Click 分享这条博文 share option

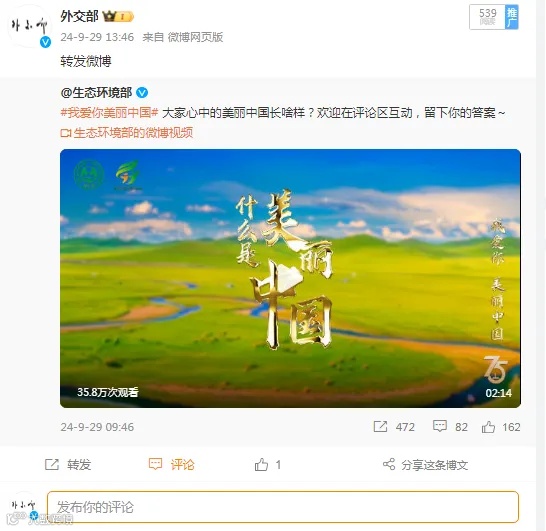[x=425, y=465]
